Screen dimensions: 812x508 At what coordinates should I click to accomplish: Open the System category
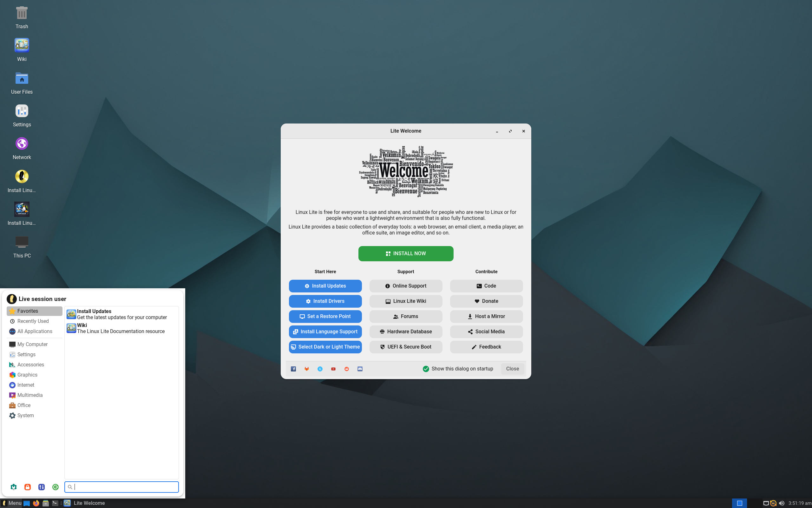tap(35, 415)
